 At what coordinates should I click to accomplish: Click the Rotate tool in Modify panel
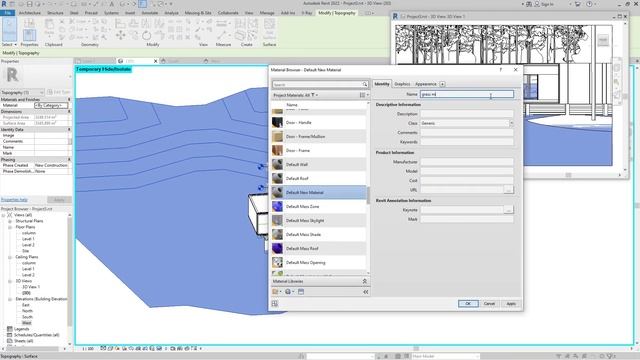(147, 36)
